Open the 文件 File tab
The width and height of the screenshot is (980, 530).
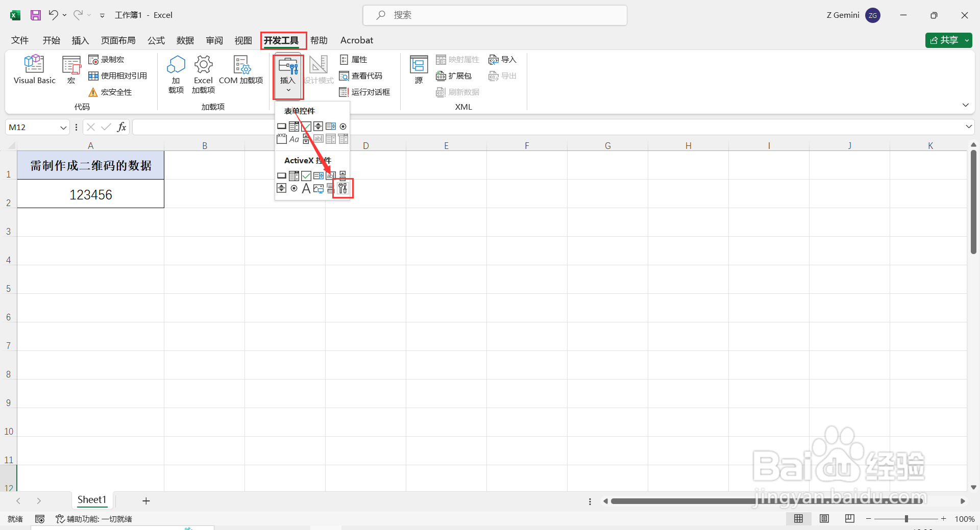[20, 40]
